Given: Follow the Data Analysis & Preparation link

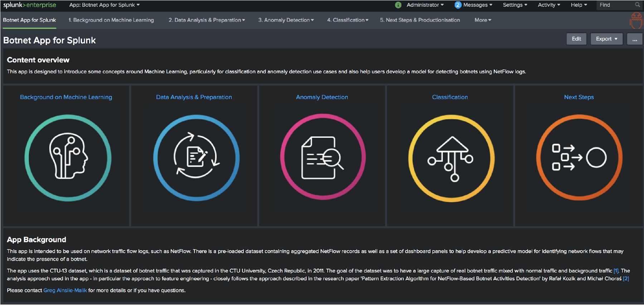Looking at the screenshot, I should pos(194,97).
